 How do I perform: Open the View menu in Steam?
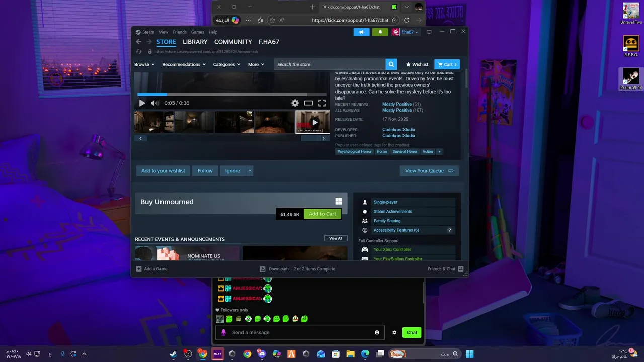click(164, 32)
